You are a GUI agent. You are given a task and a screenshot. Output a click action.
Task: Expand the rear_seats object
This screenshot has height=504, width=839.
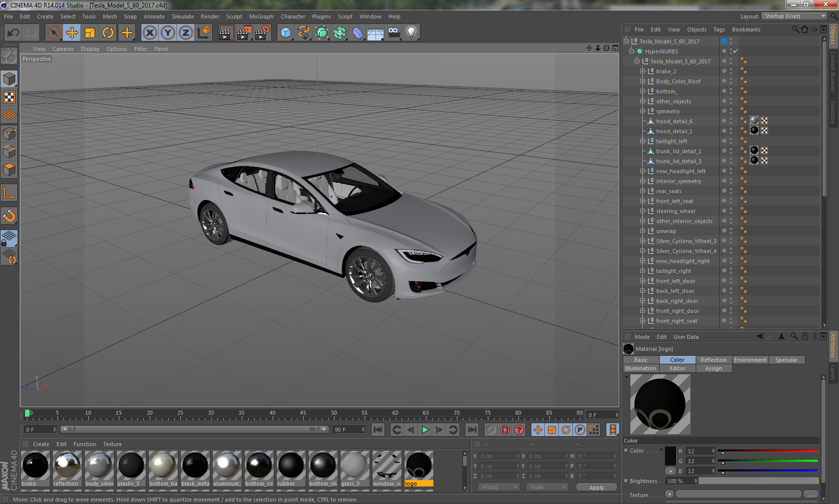[x=643, y=191]
